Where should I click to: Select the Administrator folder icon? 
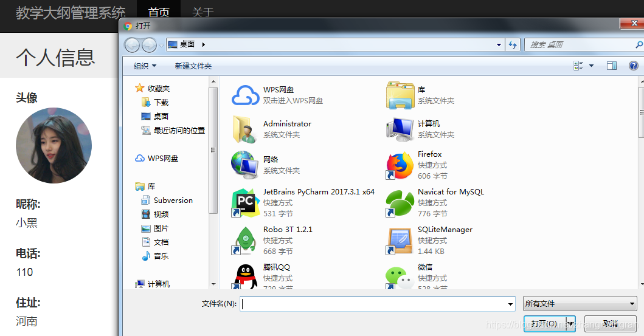click(245, 129)
